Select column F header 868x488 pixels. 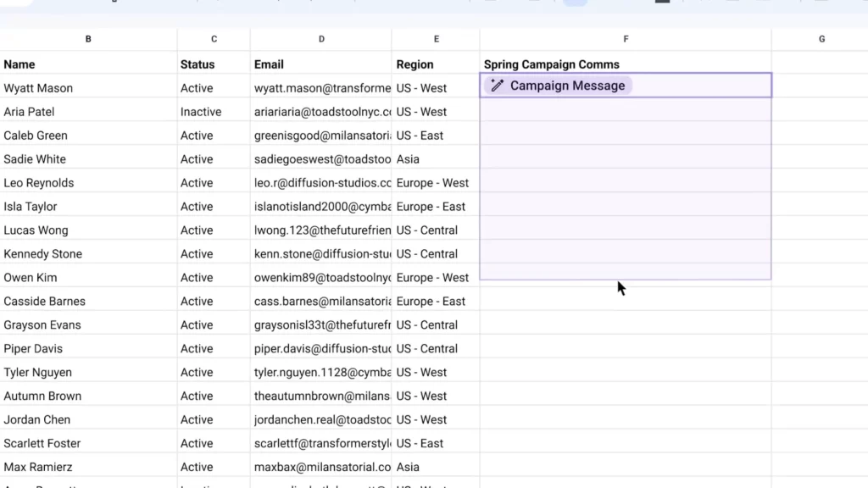coord(626,39)
